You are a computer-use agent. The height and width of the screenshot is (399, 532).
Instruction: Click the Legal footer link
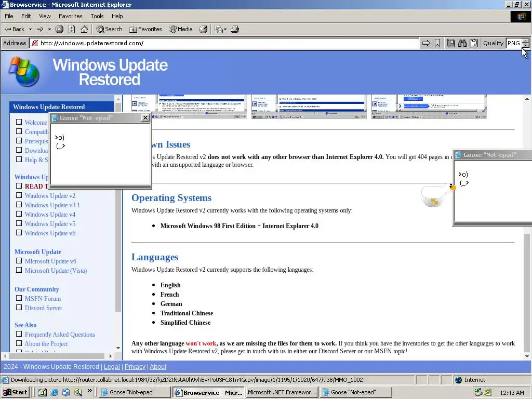[112, 367]
